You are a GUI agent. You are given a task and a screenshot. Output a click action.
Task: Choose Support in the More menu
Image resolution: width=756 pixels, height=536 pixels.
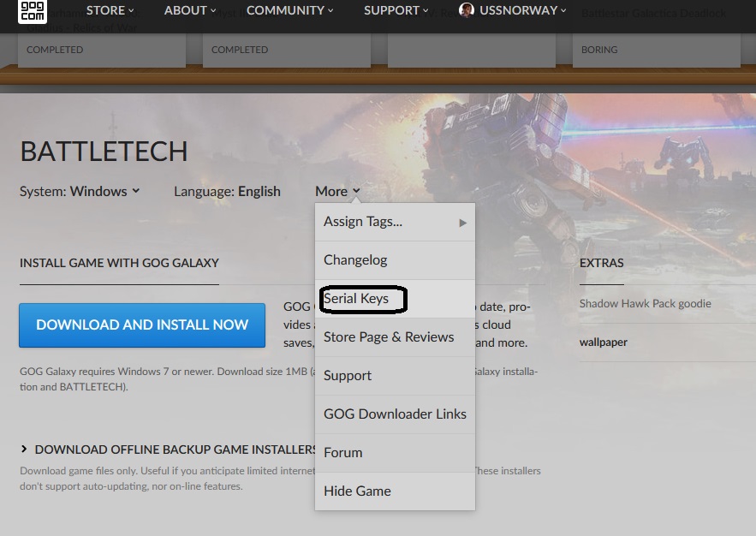(395, 376)
